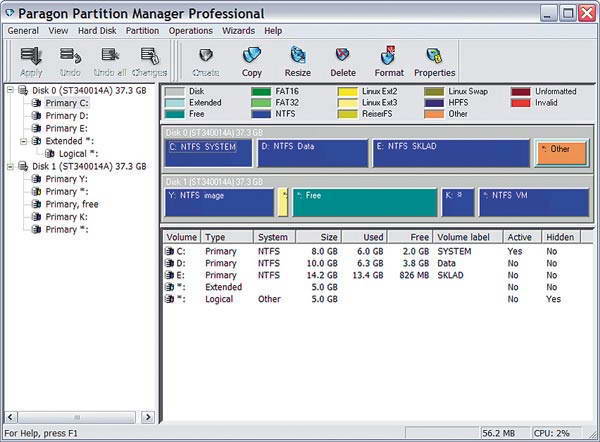Sort by the Type column header
Image resolution: width=600 pixels, height=442 pixels.
click(227, 237)
